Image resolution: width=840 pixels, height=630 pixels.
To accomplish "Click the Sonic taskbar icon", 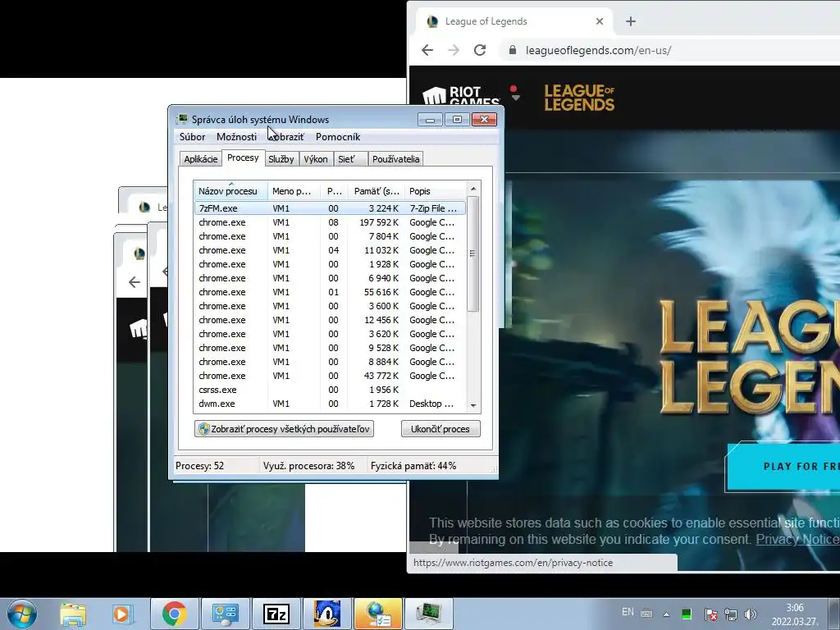I will pos(326,614).
